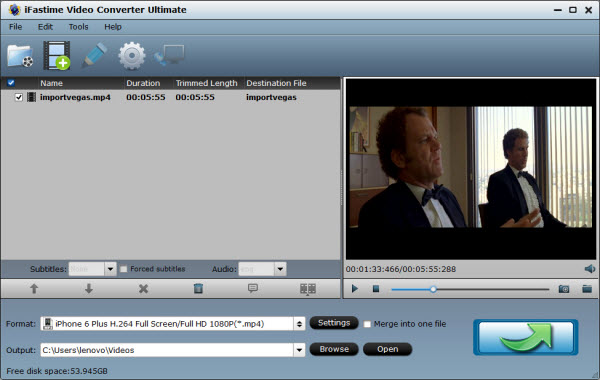Click destination file name importvegas
Screen dimensions: 600x380
(x=271, y=97)
